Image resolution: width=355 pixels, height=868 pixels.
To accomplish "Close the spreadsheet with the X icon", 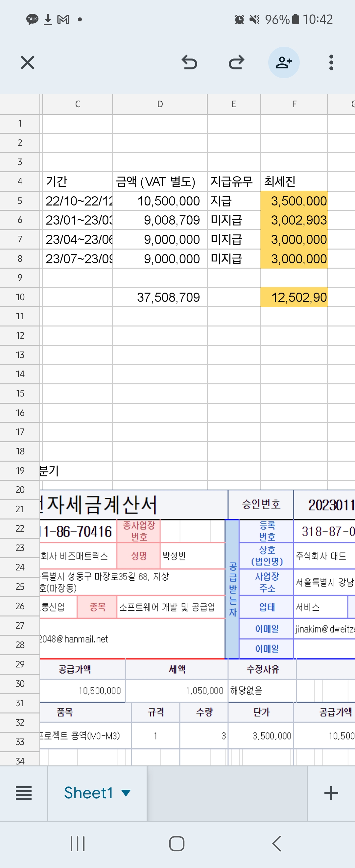I will [27, 63].
